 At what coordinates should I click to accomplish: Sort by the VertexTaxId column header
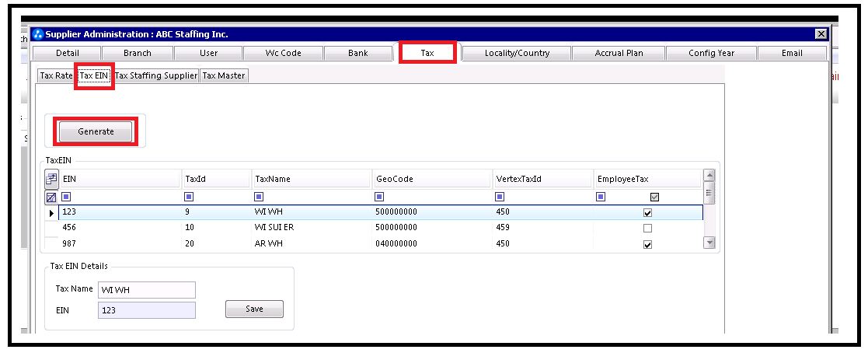543,179
